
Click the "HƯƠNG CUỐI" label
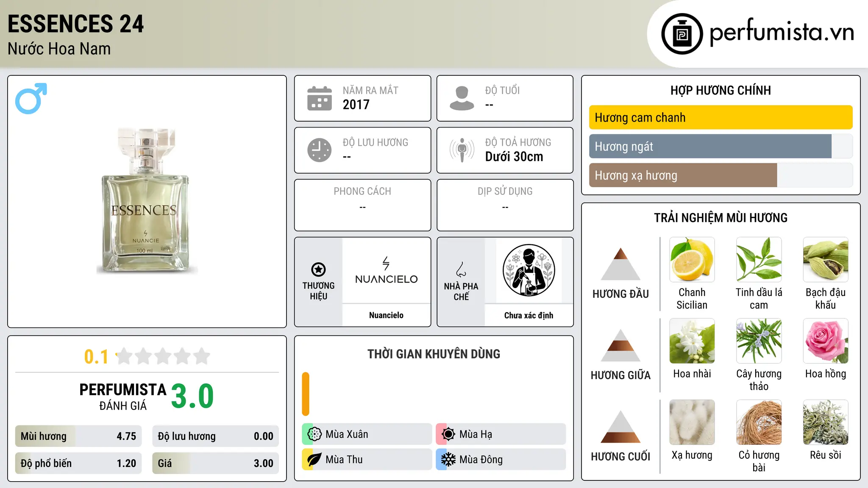(x=620, y=457)
